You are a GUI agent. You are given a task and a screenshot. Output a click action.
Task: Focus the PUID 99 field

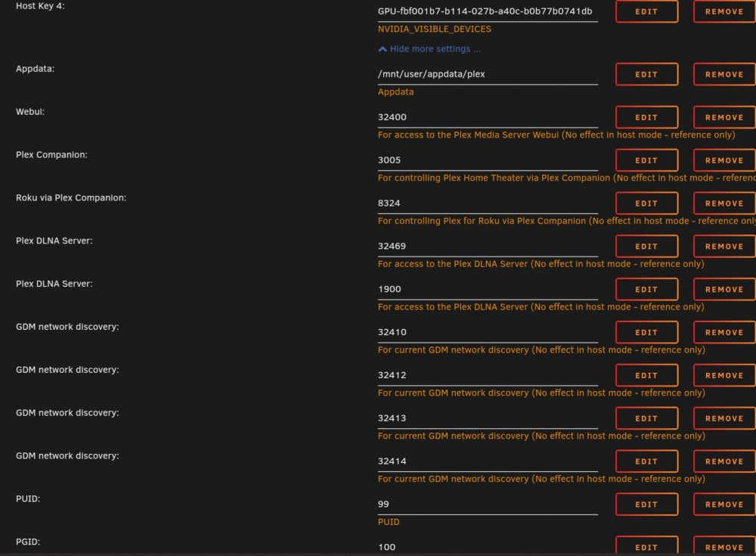click(x=488, y=504)
